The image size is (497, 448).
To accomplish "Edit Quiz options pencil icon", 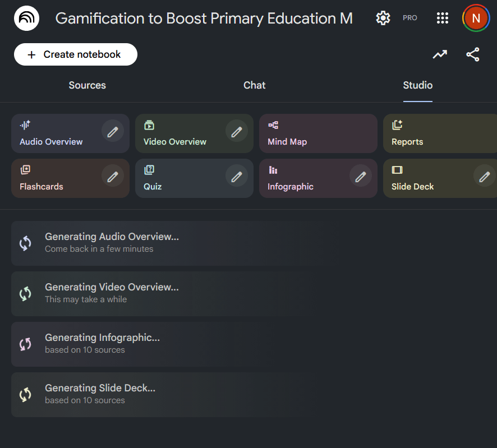I will (x=237, y=177).
